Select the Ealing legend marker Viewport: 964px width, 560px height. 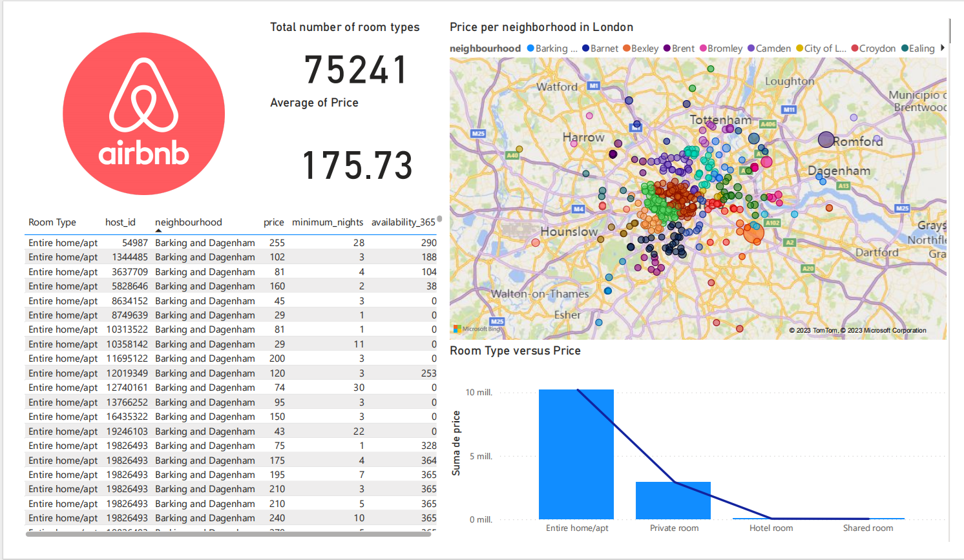pyautogui.click(x=905, y=48)
